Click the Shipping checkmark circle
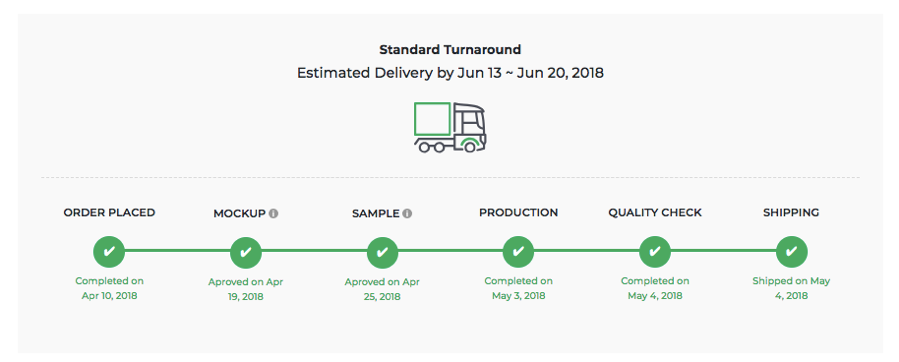The width and height of the screenshot is (899, 362). click(x=791, y=251)
